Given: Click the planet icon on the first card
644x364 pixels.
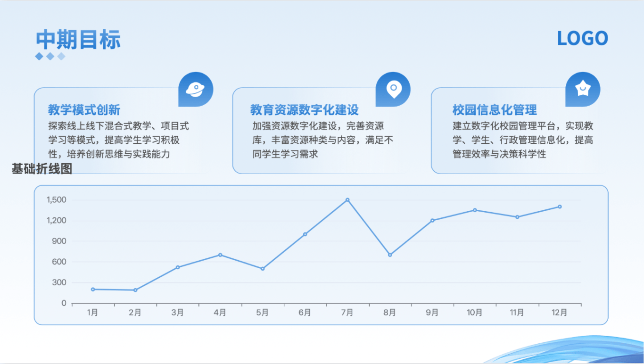Looking at the screenshot, I should point(195,89).
